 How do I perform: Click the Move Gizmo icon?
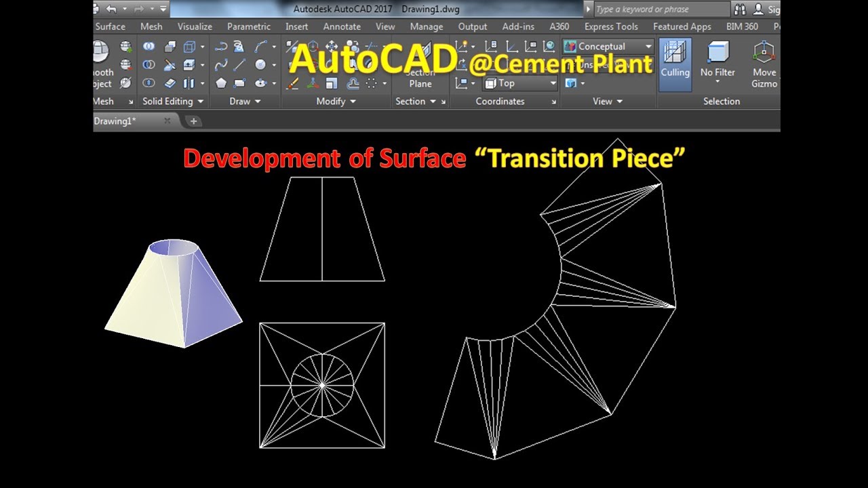[x=764, y=64]
